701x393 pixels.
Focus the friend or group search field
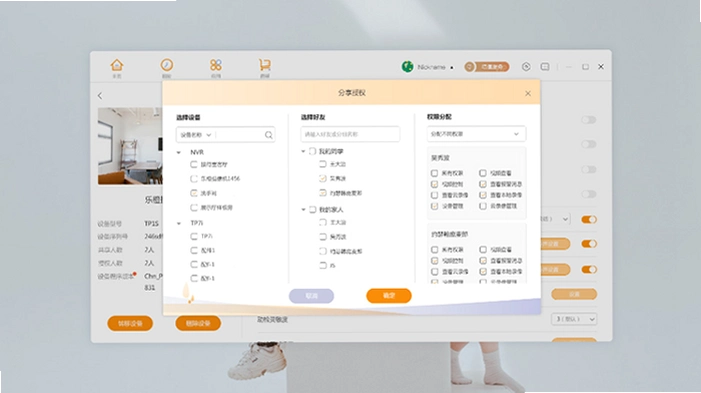pos(350,134)
